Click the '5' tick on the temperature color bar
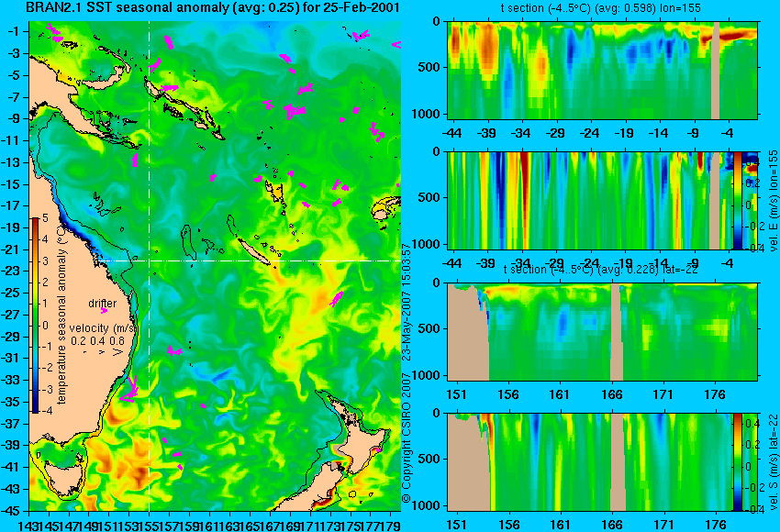 45,218
